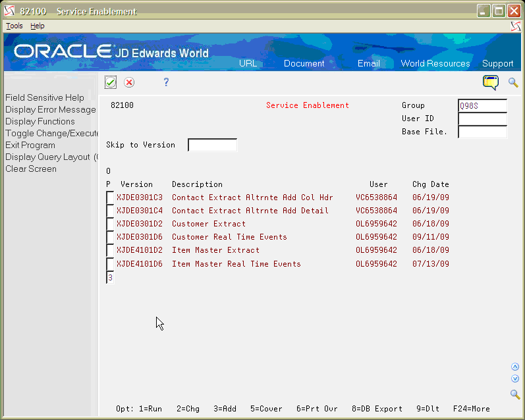The width and height of the screenshot is (525, 420).
Task: Open the Document banner link
Action: [x=304, y=63]
